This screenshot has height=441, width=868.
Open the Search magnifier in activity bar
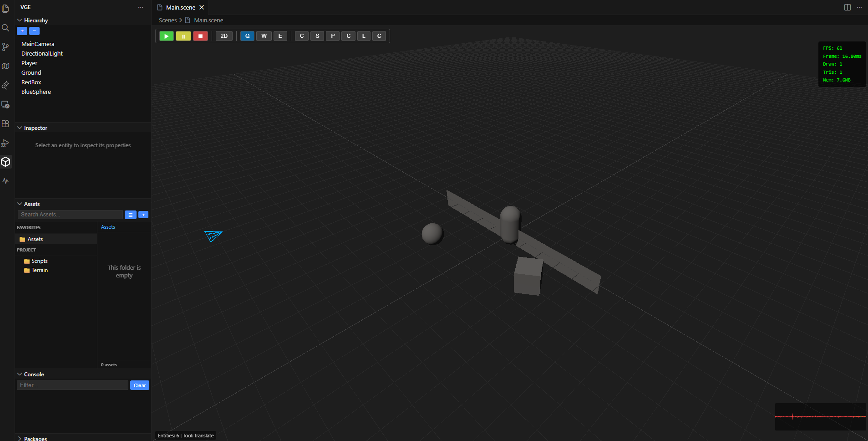pos(5,28)
